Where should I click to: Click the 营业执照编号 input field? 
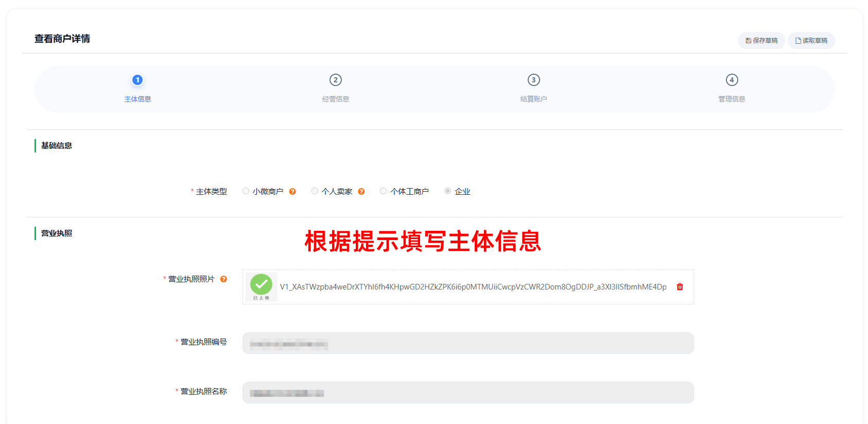pyautogui.click(x=468, y=343)
